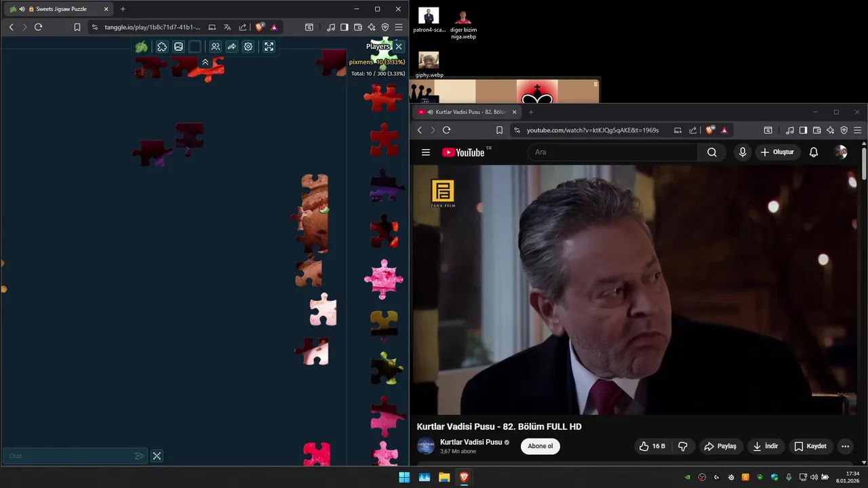
Task: Select the pink flower puzzle piece in tray
Action: [x=384, y=279]
